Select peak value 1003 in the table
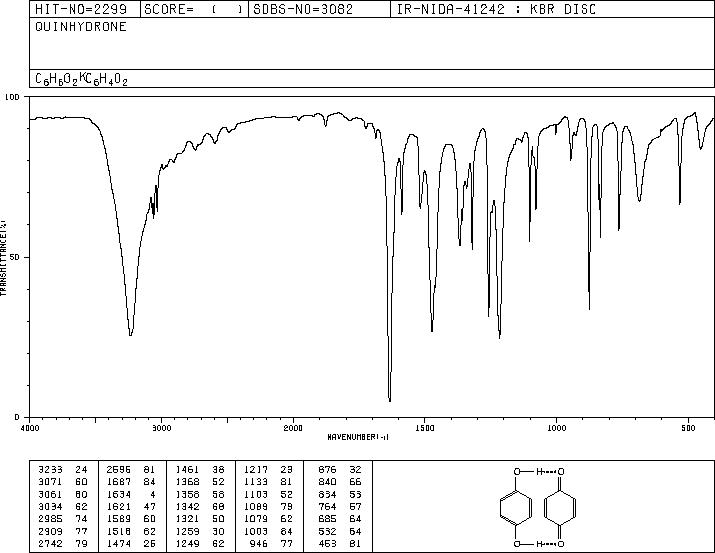Image resolution: width=715 pixels, height=553 pixels. [256, 531]
